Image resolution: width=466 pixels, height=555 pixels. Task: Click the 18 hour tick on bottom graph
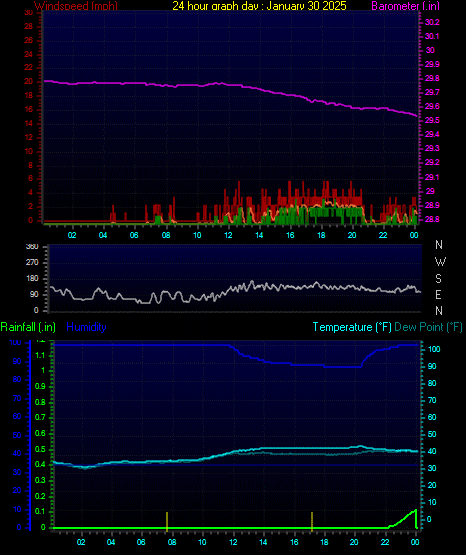click(x=324, y=542)
